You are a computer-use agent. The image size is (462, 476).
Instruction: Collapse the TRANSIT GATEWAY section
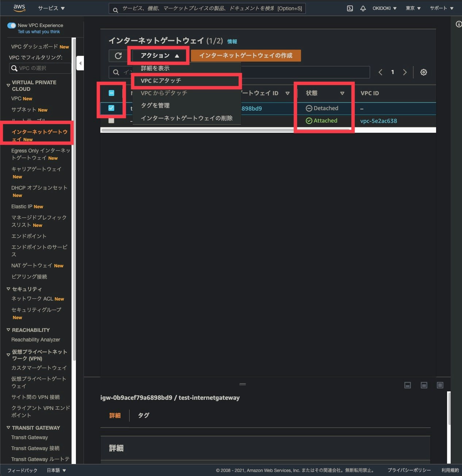coord(8,427)
